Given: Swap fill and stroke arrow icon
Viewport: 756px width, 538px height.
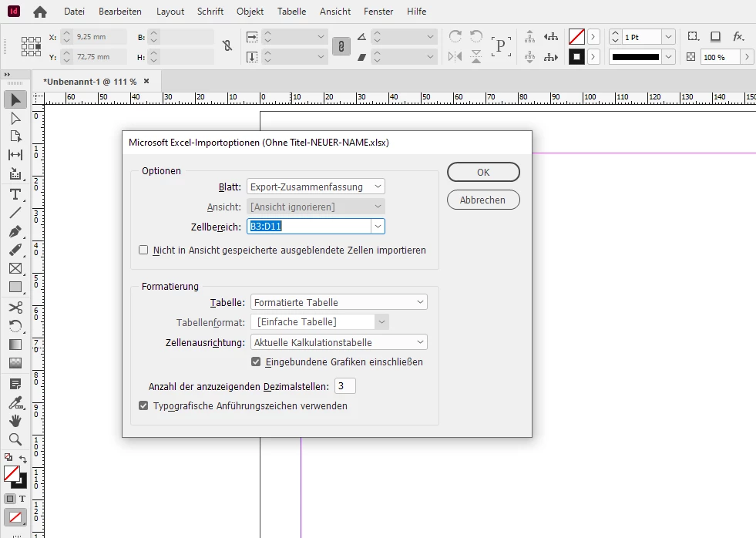Looking at the screenshot, I should [22, 459].
